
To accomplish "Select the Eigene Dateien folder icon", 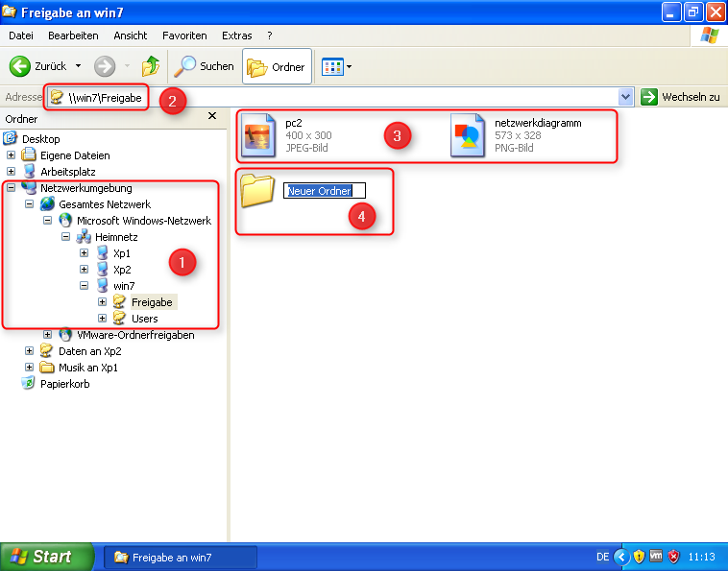I will pyautogui.click(x=29, y=155).
